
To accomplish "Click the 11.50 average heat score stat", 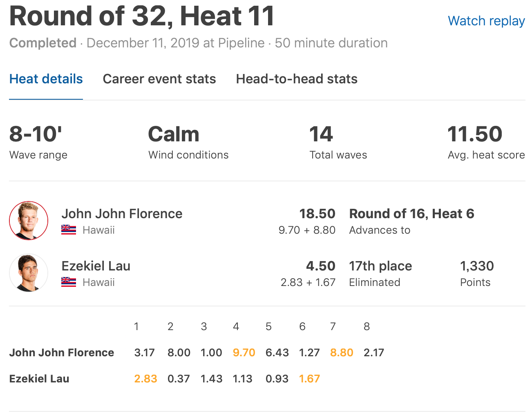I will tap(475, 134).
